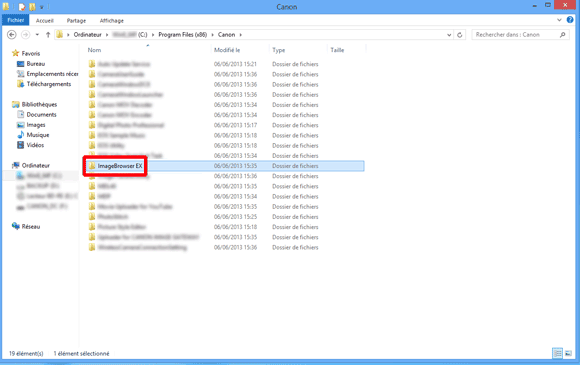
Task: Click the Favoris star icon
Action: (15, 53)
